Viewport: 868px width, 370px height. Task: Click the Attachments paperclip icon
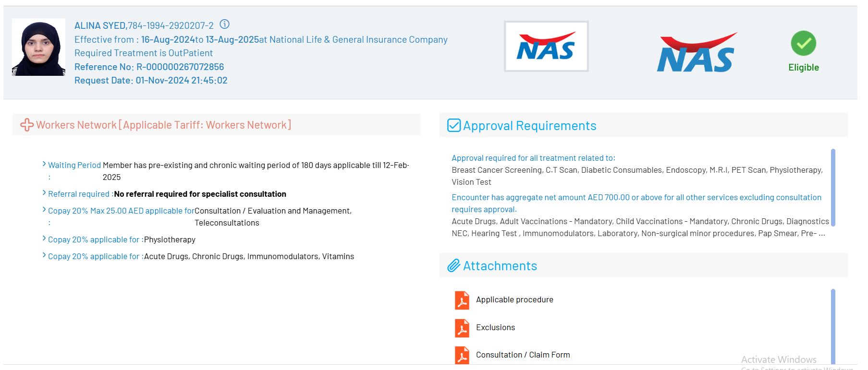point(453,266)
